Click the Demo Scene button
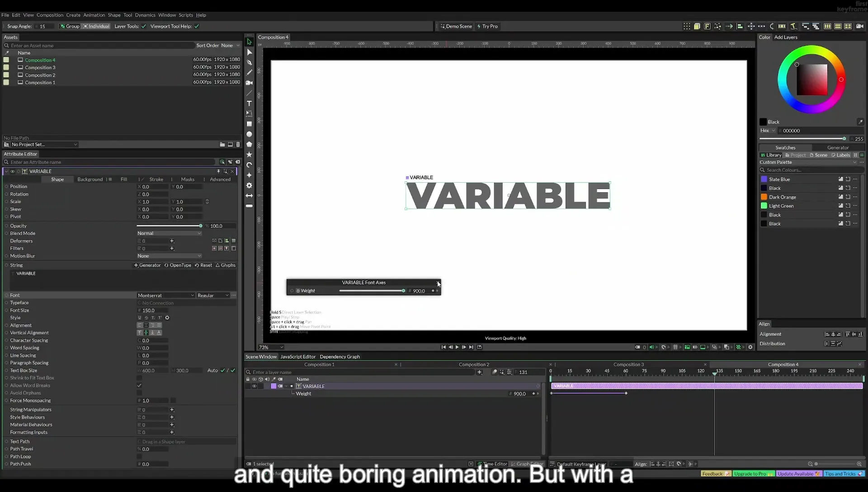This screenshot has height=492, width=868. (456, 26)
